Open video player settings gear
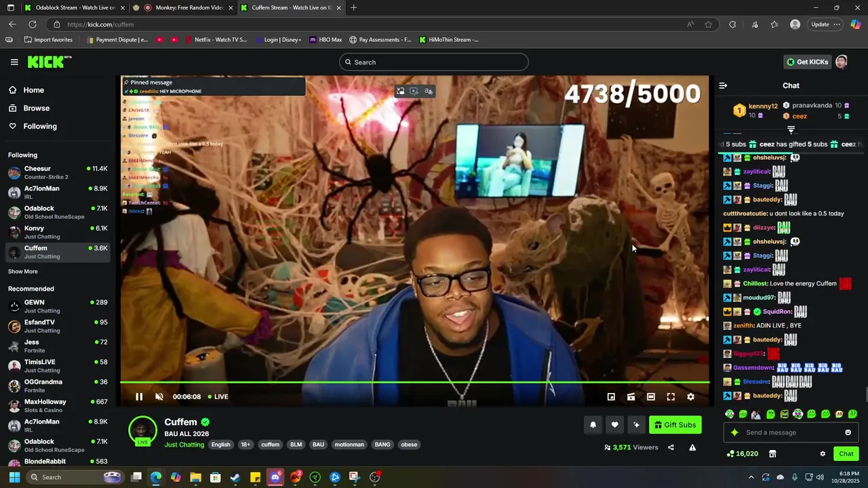 click(690, 396)
